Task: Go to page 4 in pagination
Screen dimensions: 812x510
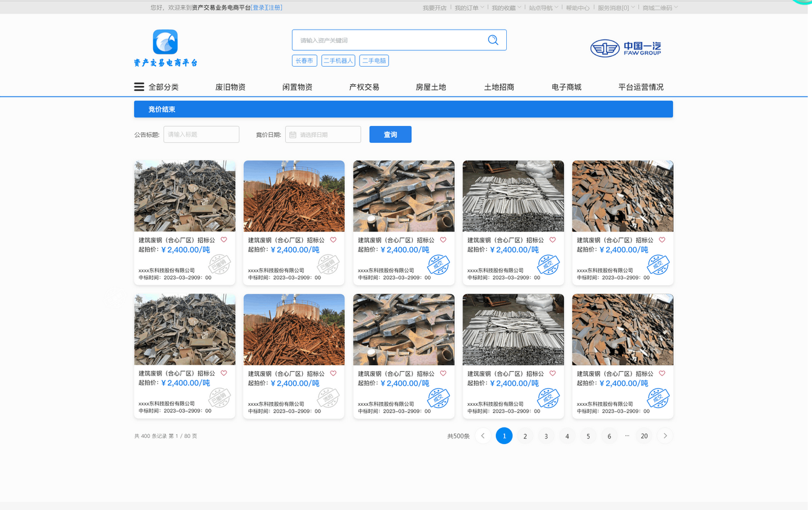Action: pyautogui.click(x=567, y=436)
